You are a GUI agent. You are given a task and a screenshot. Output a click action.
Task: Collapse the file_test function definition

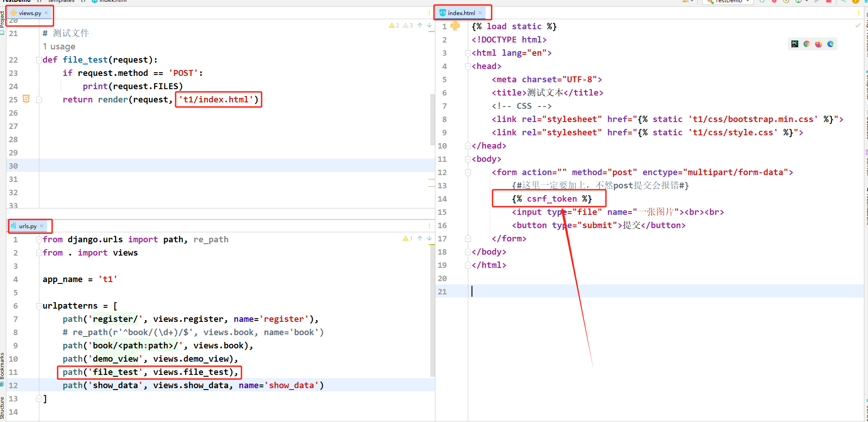39,60
